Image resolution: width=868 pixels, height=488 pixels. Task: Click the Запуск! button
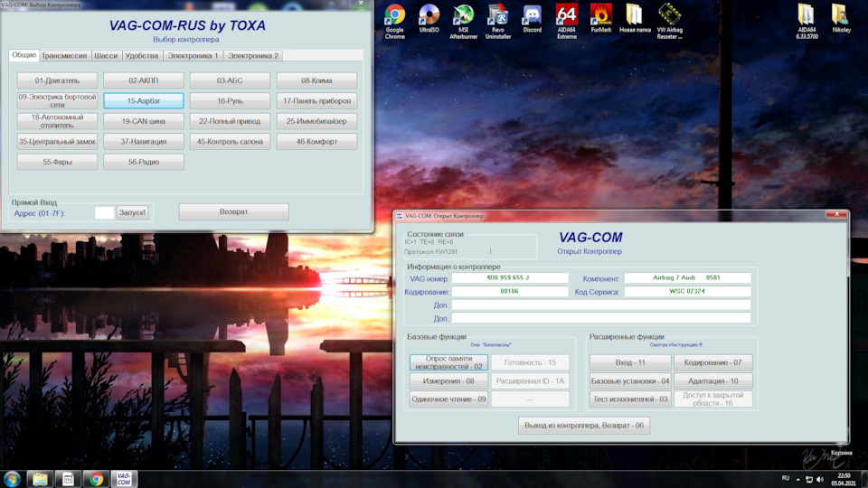point(132,212)
